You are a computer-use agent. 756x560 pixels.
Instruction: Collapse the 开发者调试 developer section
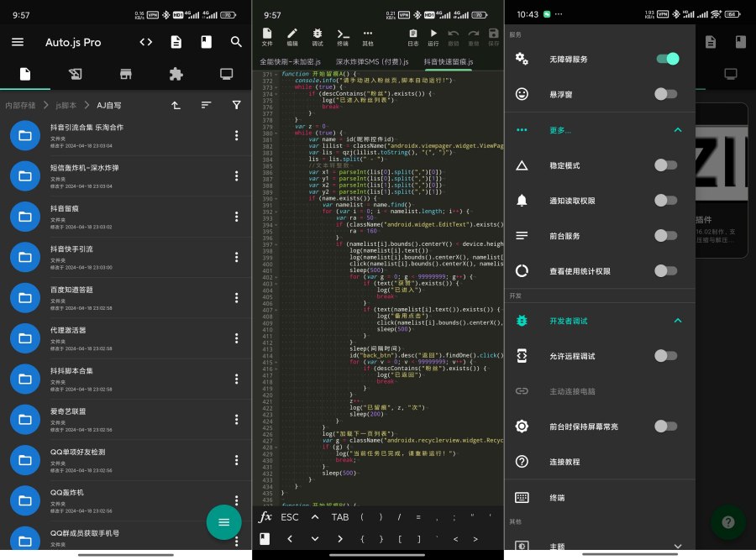(x=679, y=321)
